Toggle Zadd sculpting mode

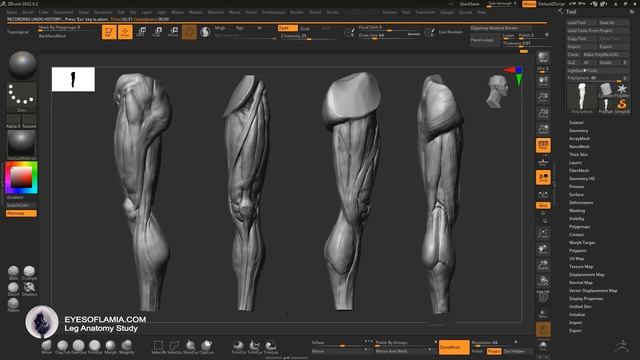(287, 28)
